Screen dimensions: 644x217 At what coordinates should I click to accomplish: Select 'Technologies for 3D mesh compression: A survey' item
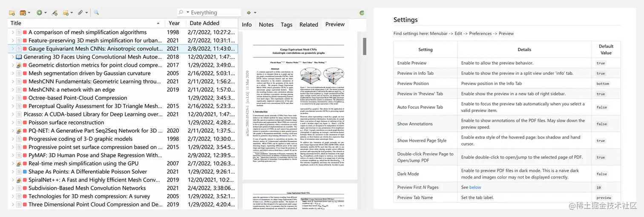point(89,196)
